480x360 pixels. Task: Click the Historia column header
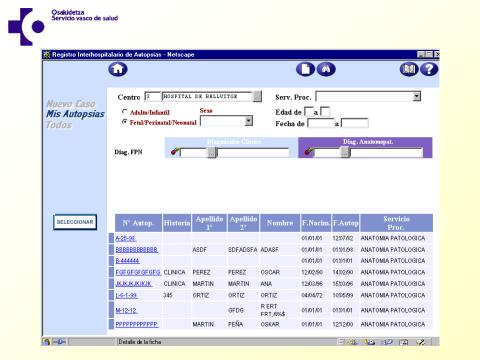[177, 223]
